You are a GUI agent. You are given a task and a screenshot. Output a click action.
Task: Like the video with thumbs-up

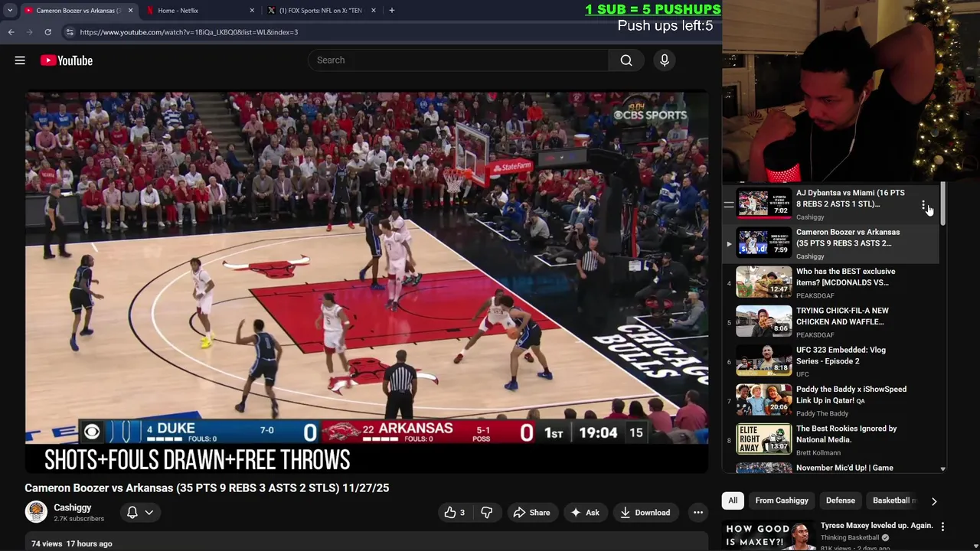pyautogui.click(x=455, y=513)
